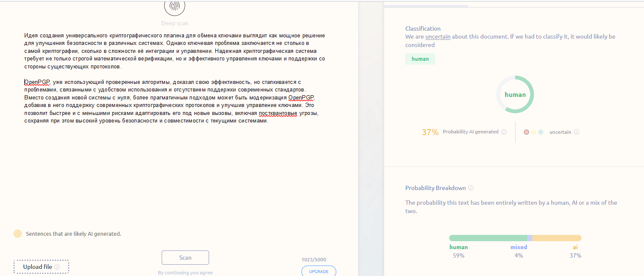Click the green dot in uncertainty indicator

click(x=541, y=132)
